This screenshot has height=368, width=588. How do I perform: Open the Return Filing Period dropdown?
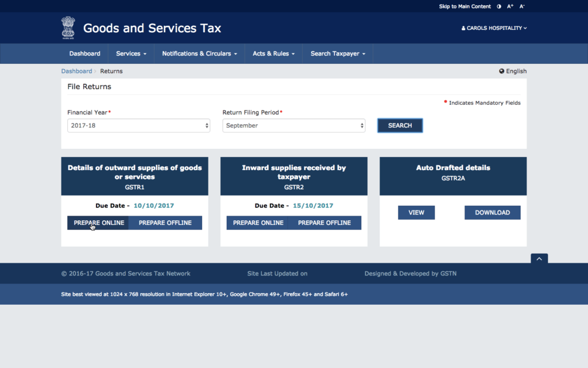tap(293, 125)
